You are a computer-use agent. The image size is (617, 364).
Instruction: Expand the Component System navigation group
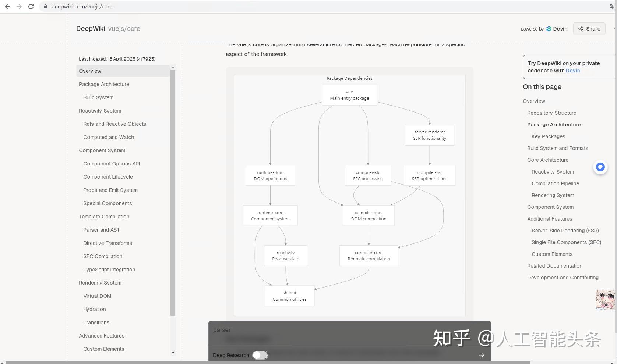coord(102,150)
